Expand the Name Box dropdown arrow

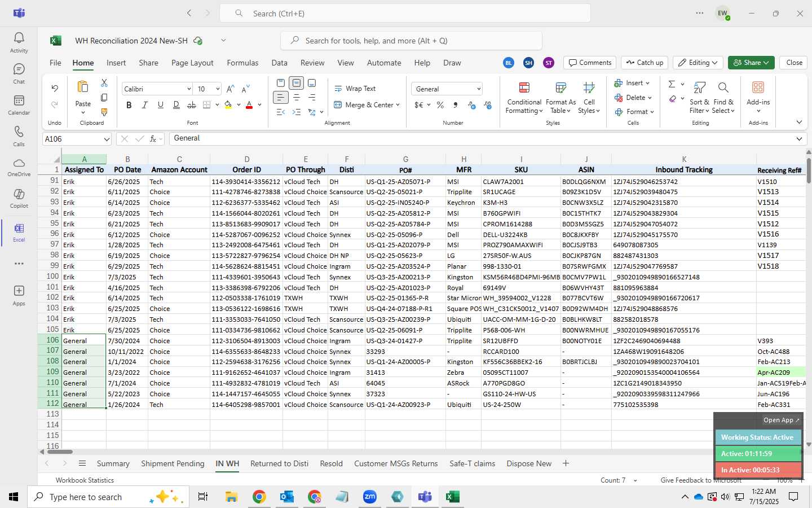coord(107,139)
